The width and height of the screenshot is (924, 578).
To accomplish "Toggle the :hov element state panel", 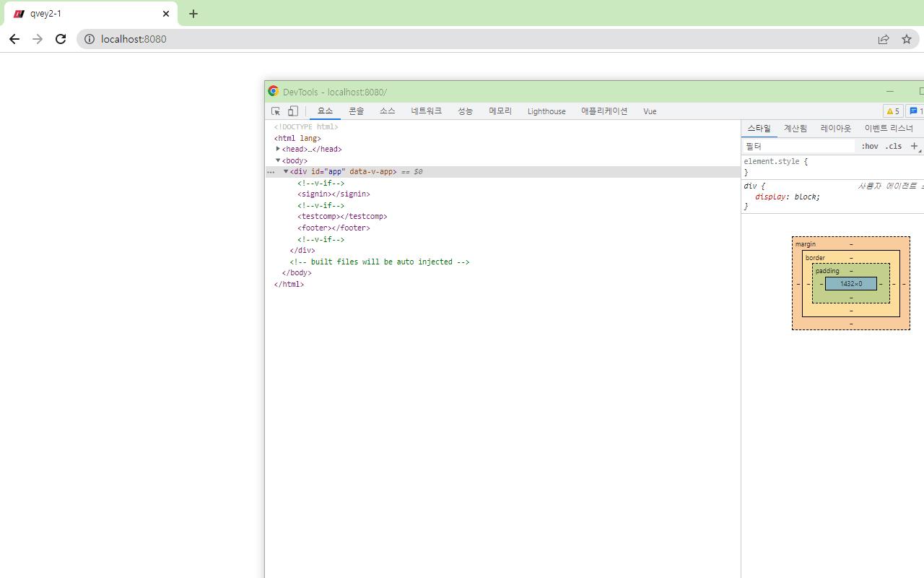I will [870, 146].
